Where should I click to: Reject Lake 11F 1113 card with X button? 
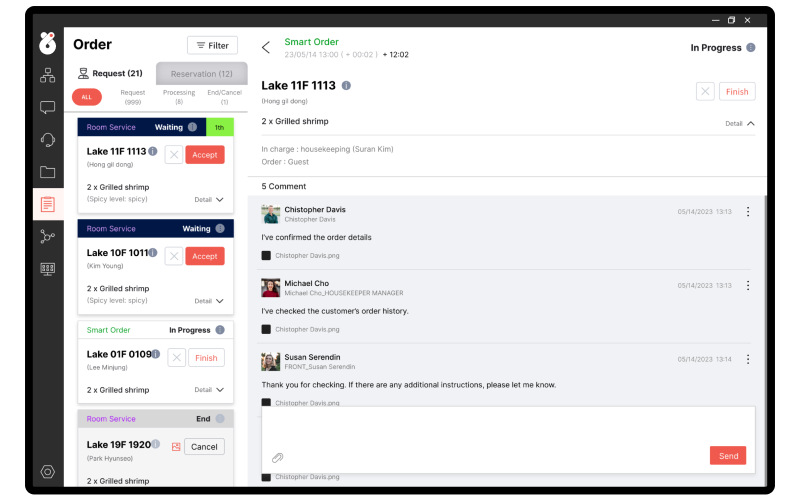coord(174,155)
